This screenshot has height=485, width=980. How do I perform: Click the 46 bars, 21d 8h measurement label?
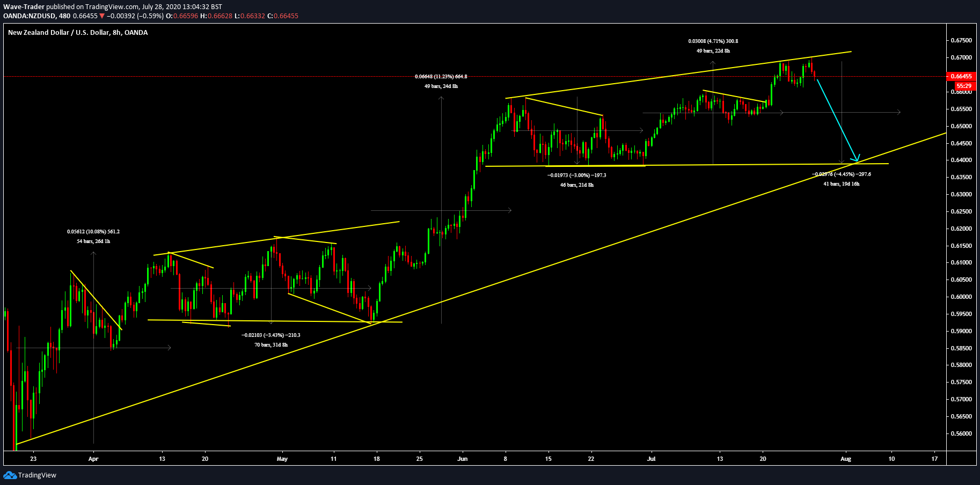[x=577, y=185]
